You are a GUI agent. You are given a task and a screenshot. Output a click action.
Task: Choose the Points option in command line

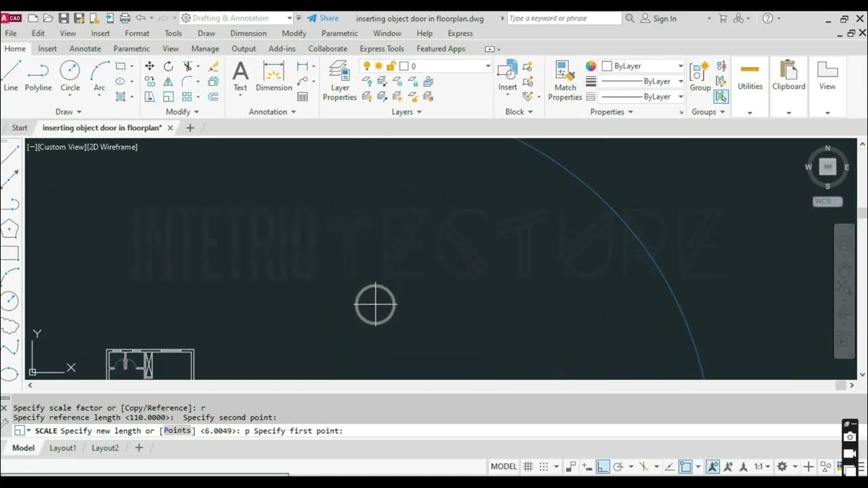177,430
